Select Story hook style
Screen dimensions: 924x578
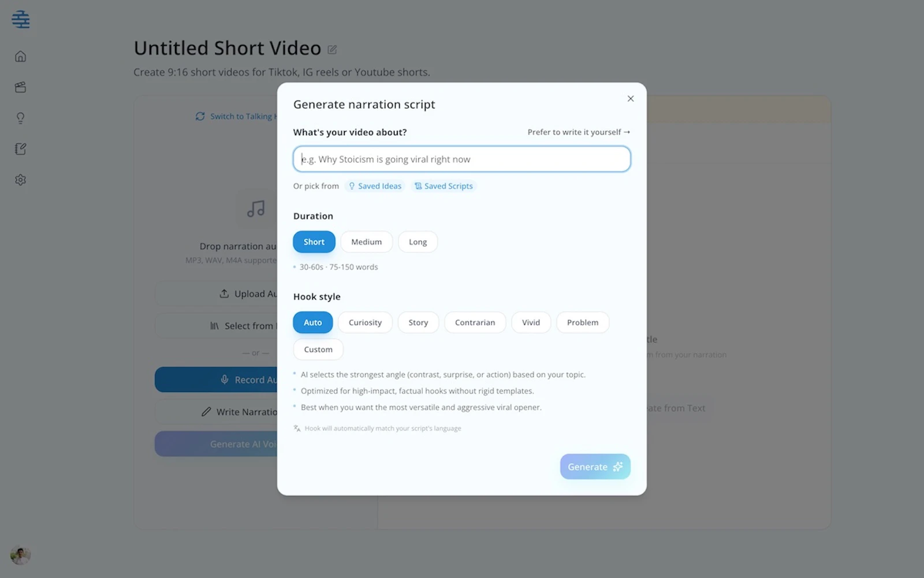pos(418,323)
